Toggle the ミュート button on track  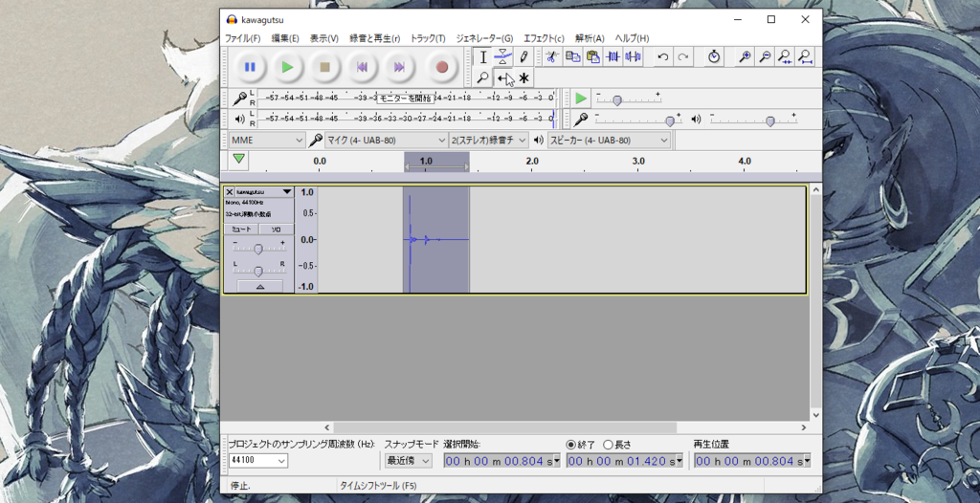[241, 230]
